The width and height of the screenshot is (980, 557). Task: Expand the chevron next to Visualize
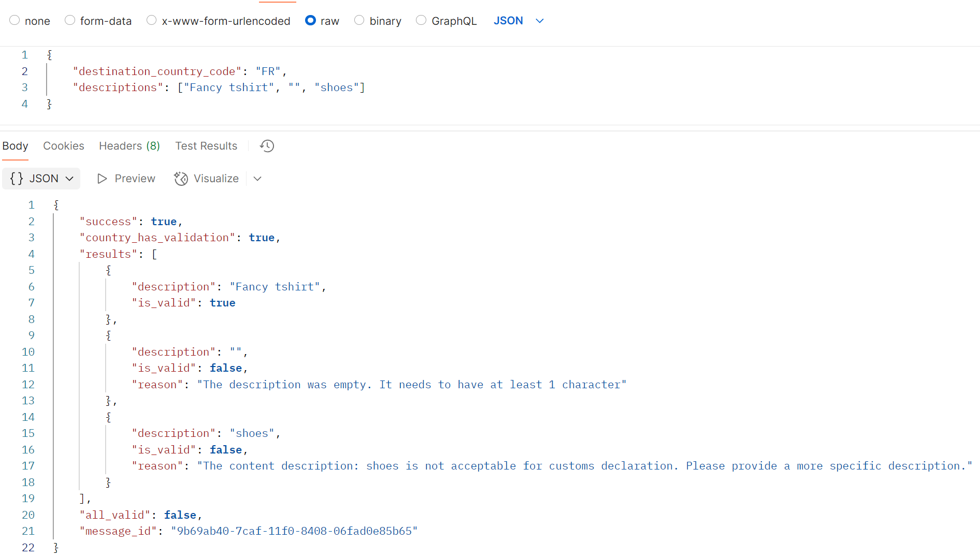257,179
